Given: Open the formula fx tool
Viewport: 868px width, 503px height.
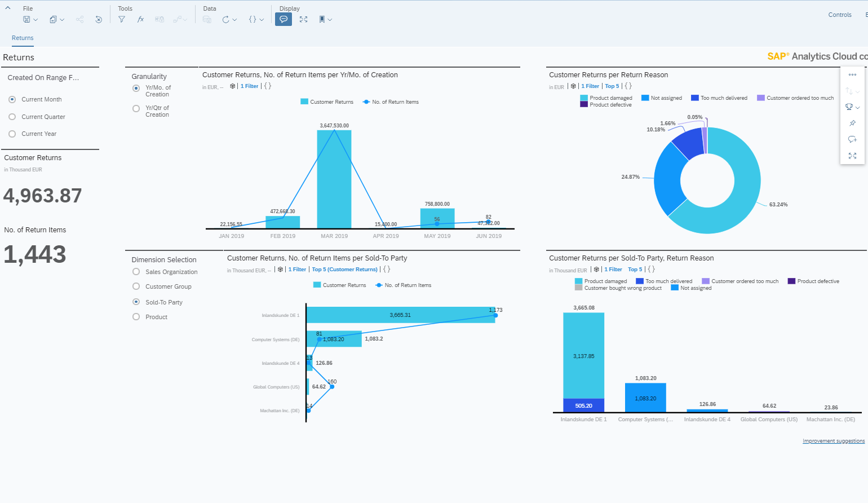Looking at the screenshot, I should pos(141,19).
